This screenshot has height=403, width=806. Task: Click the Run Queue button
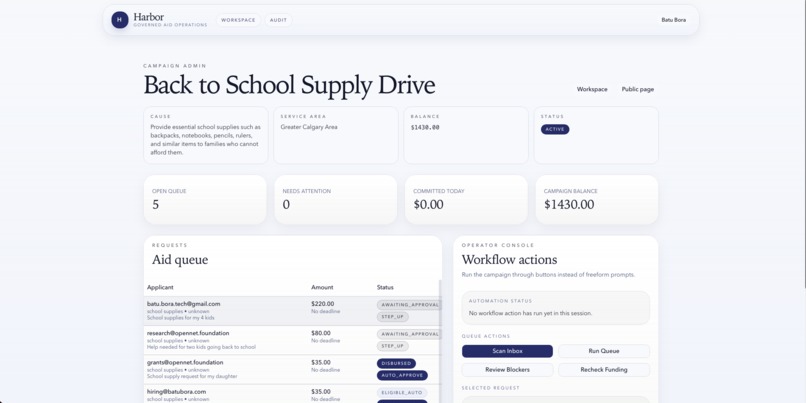pyautogui.click(x=604, y=351)
